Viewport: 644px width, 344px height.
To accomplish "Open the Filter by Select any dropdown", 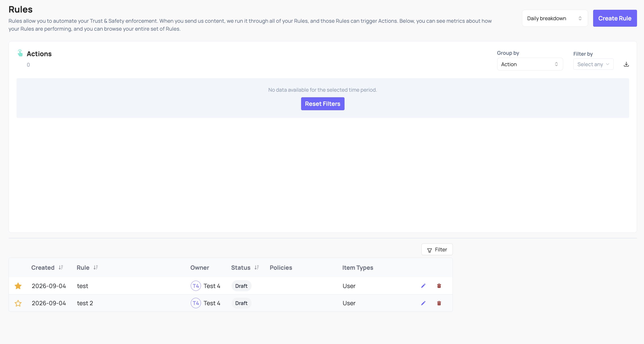I will pyautogui.click(x=593, y=64).
